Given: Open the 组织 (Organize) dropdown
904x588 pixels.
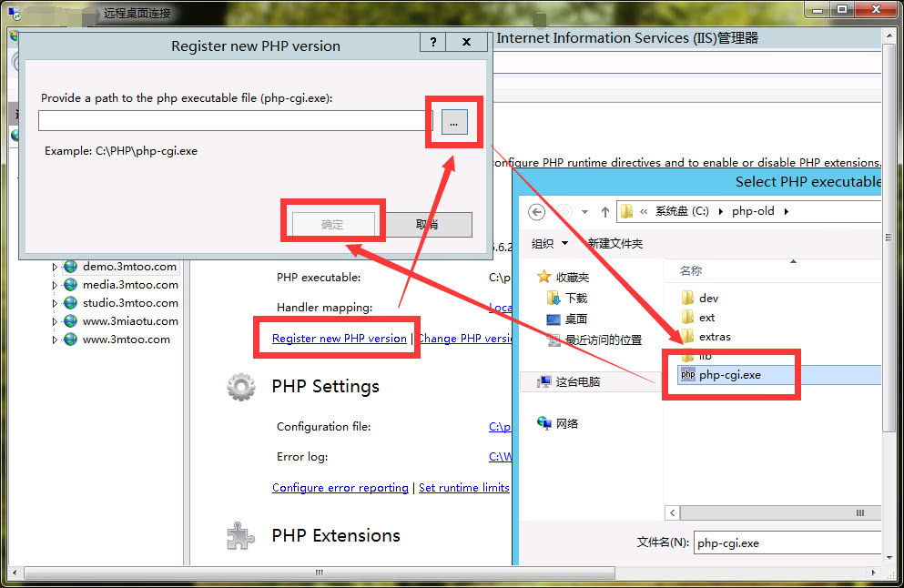Looking at the screenshot, I should pos(548,243).
